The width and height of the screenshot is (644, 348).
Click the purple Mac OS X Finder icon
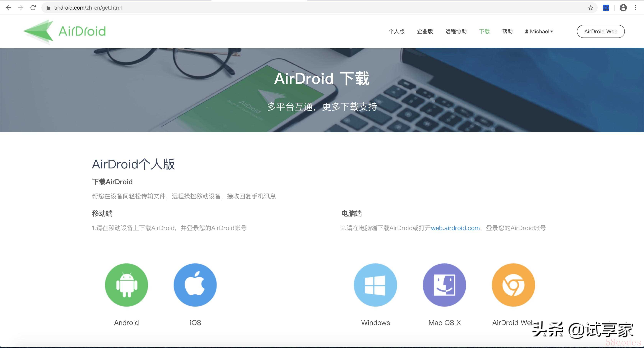pyautogui.click(x=444, y=285)
